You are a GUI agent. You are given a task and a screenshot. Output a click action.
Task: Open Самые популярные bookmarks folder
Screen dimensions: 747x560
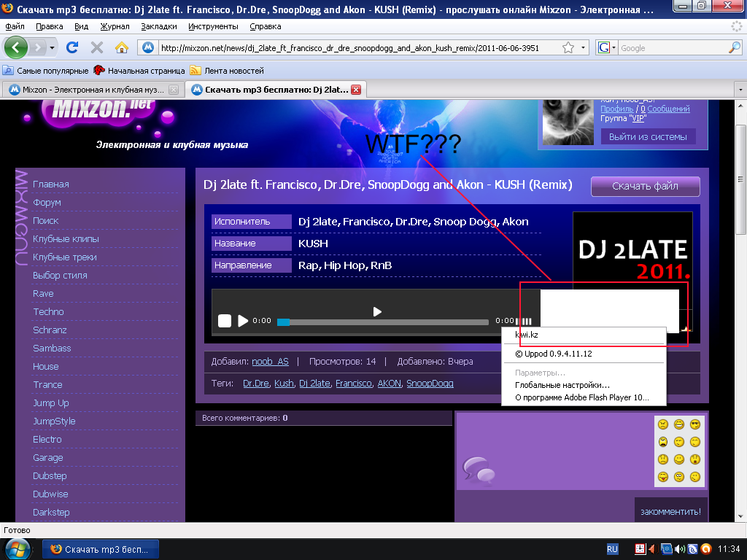46,71
